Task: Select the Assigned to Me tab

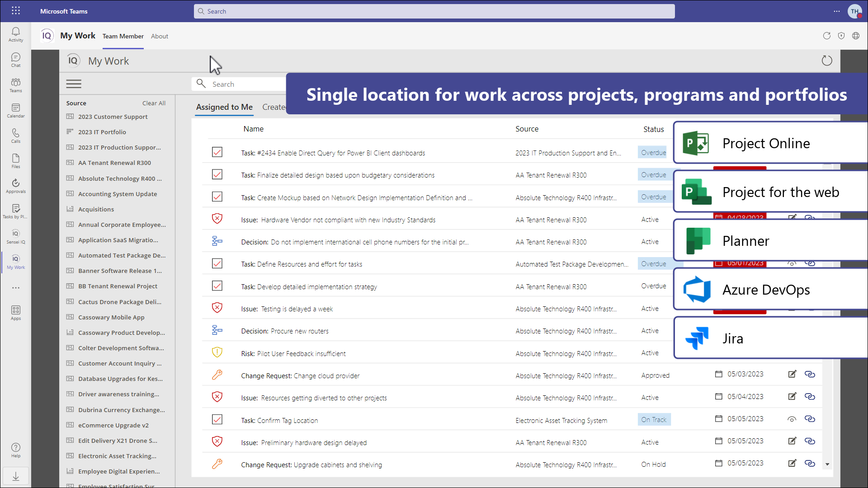Action: (224, 107)
